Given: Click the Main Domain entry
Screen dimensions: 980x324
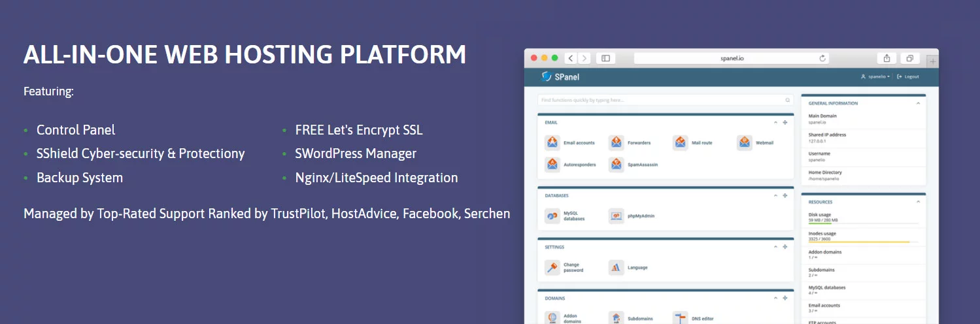Looking at the screenshot, I should coord(863,119).
